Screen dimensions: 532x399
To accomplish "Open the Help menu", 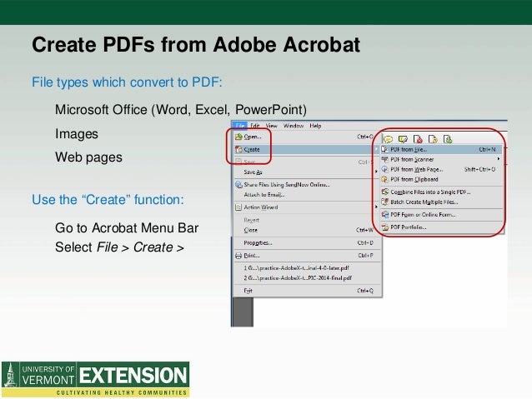I will (x=315, y=126).
